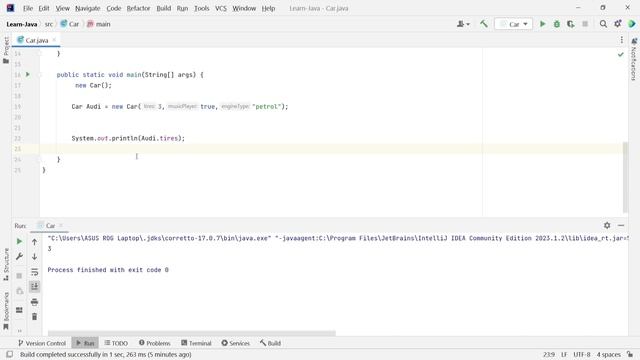
Task: Click the main method breadcrumb
Action: click(x=99, y=24)
